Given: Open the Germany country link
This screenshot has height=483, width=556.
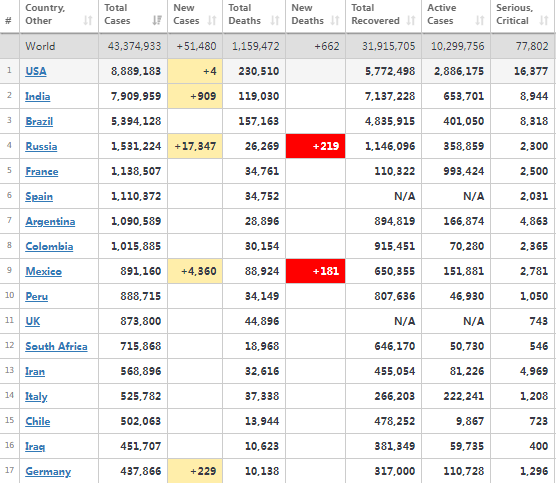Looking at the screenshot, I should point(48,471).
